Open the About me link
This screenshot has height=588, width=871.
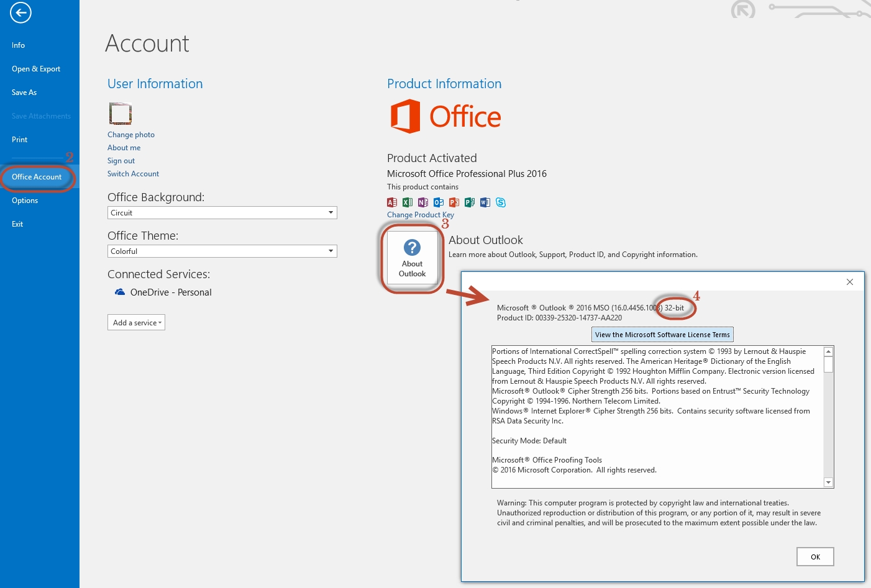(124, 148)
